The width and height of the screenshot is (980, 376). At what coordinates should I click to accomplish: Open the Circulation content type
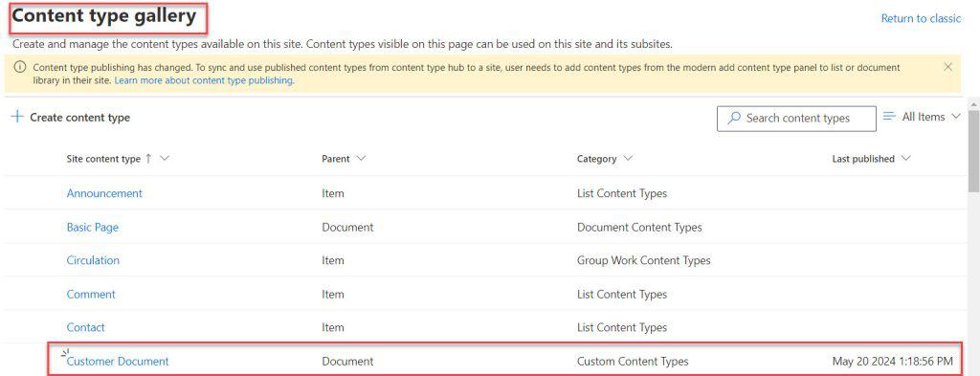93,260
